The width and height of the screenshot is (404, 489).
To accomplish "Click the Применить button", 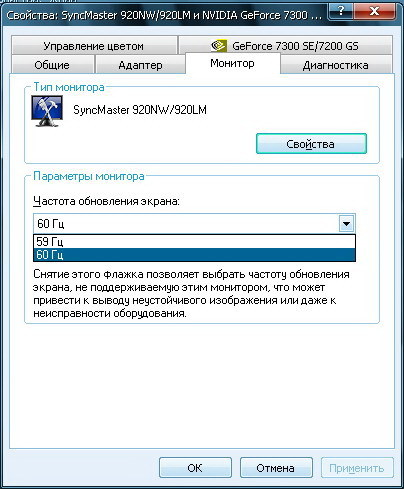I will point(357,468).
